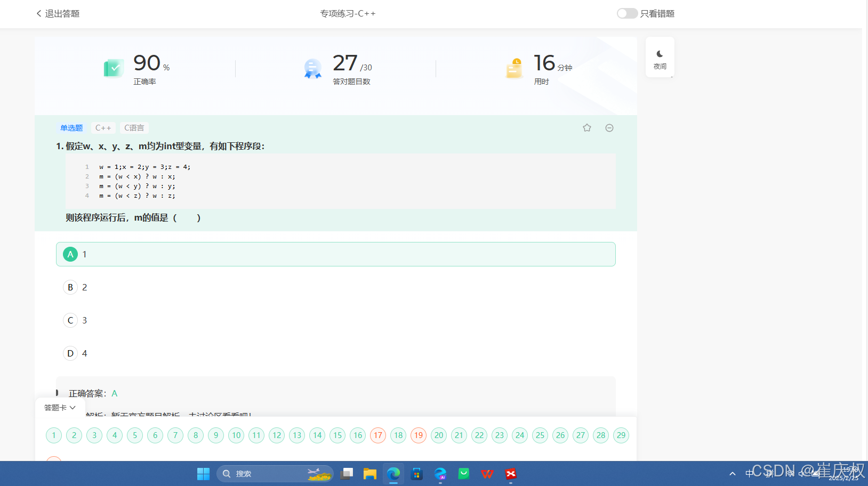Select question 20 in answer card
868x486 pixels.
coord(439,435)
